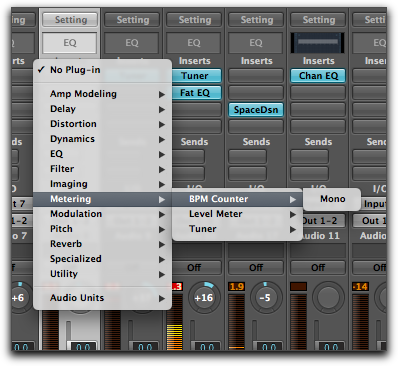Open the Distortion plug-in submenu

pos(102,124)
